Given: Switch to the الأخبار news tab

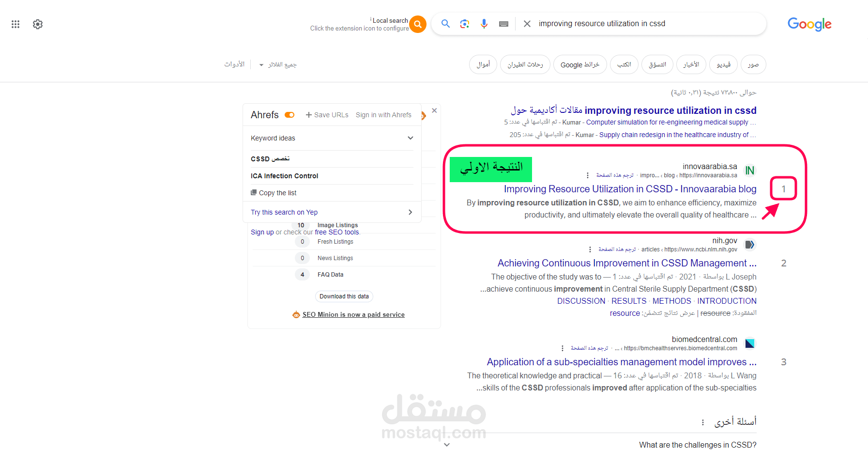Looking at the screenshot, I should pyautogui.click(x=691, y=64).
